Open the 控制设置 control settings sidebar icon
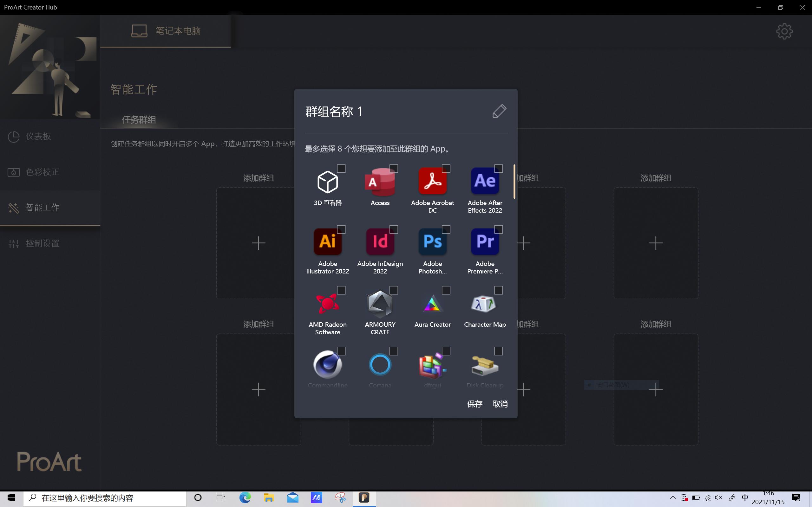The image size is (812, 507). pos(13,243)
